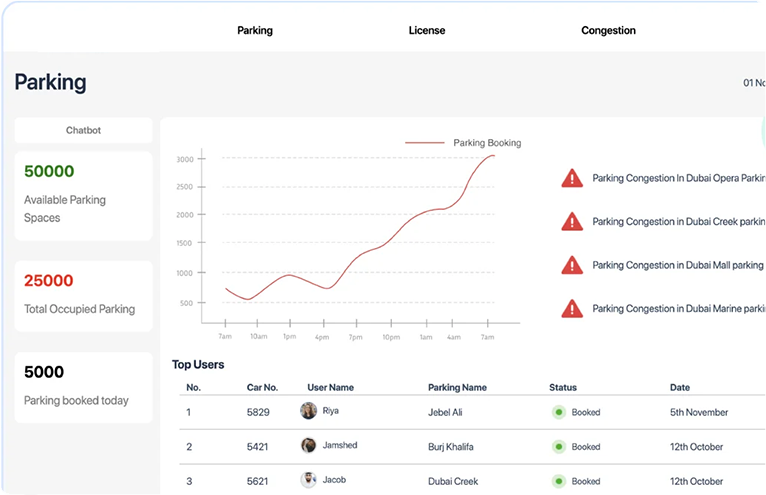Open Parking Congestion in Dubai Mall alert
The width and height of the screenshot is (766, 495).
pyautogui.click(x=677, y=265)
